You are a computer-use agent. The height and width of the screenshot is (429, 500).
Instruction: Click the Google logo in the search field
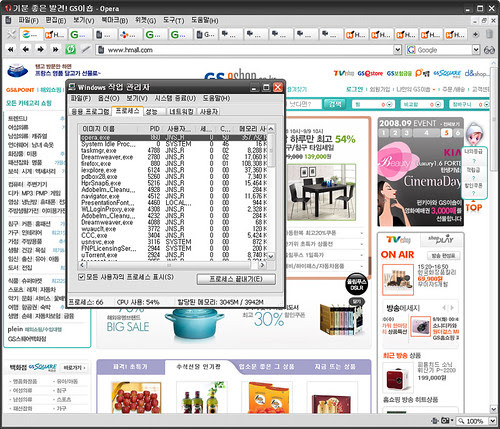pos(411,50)
